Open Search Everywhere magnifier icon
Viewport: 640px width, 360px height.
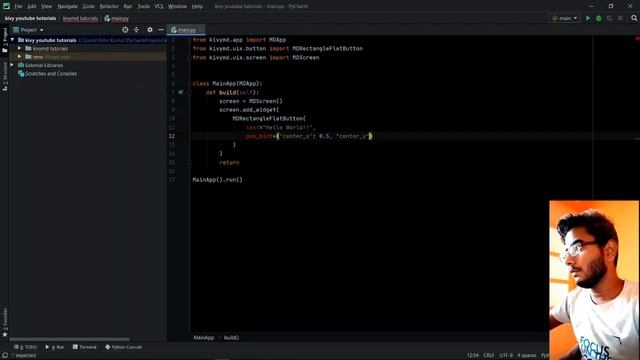(x=634, y=18)
